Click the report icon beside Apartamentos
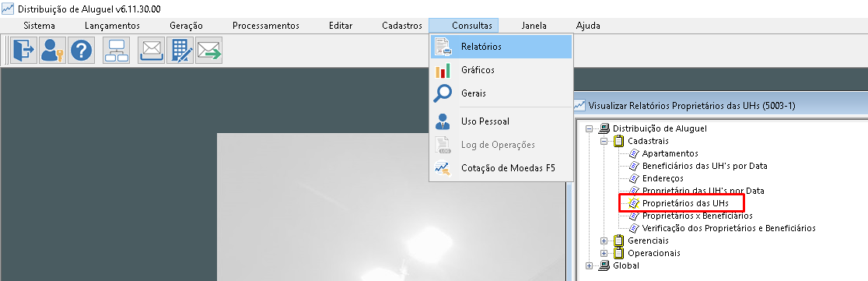 (635, 153)
